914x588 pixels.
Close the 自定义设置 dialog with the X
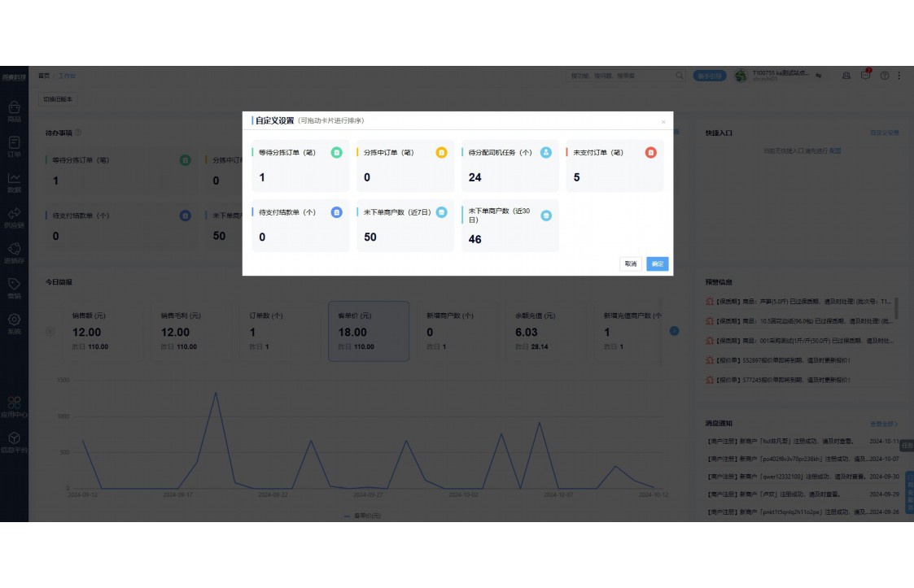pos(663,122)
